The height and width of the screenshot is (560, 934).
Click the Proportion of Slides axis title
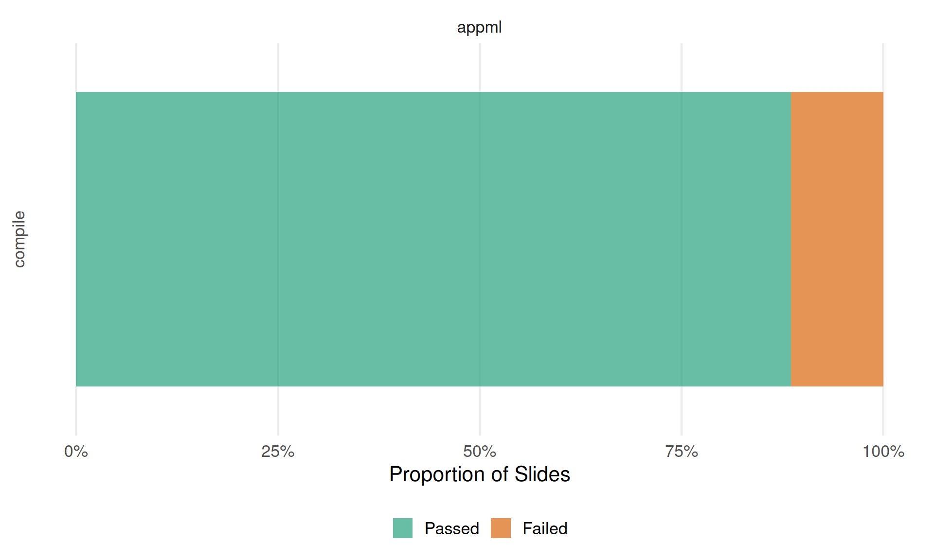pos(479,474)
